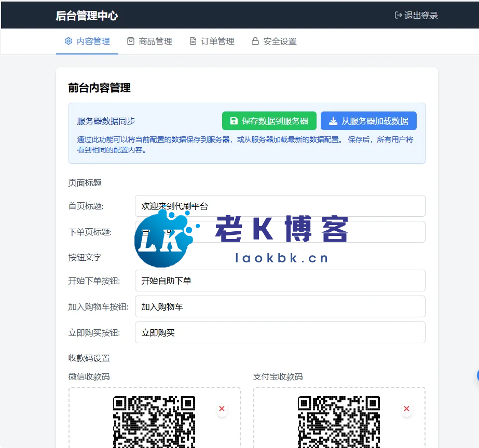Click the logout icon in header

(398, 16)
